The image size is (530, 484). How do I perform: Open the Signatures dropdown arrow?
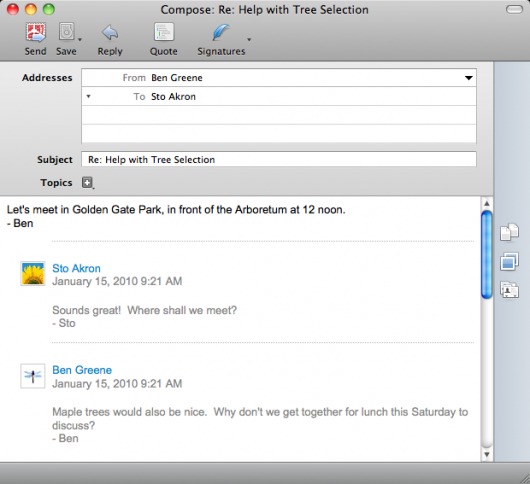point(249,40)
